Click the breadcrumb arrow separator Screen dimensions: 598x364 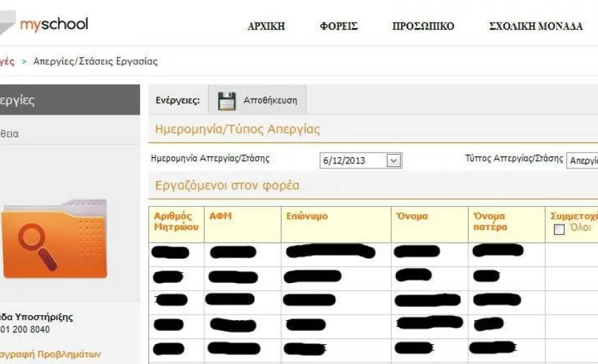coord(24,61)
